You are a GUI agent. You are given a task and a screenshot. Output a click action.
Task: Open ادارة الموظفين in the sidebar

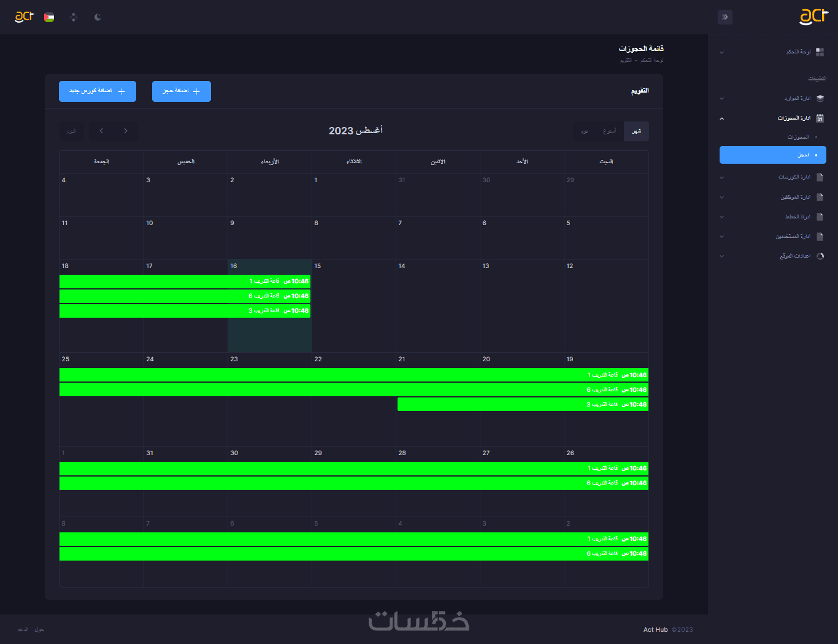pyautogui.click(x=773, y=197)
